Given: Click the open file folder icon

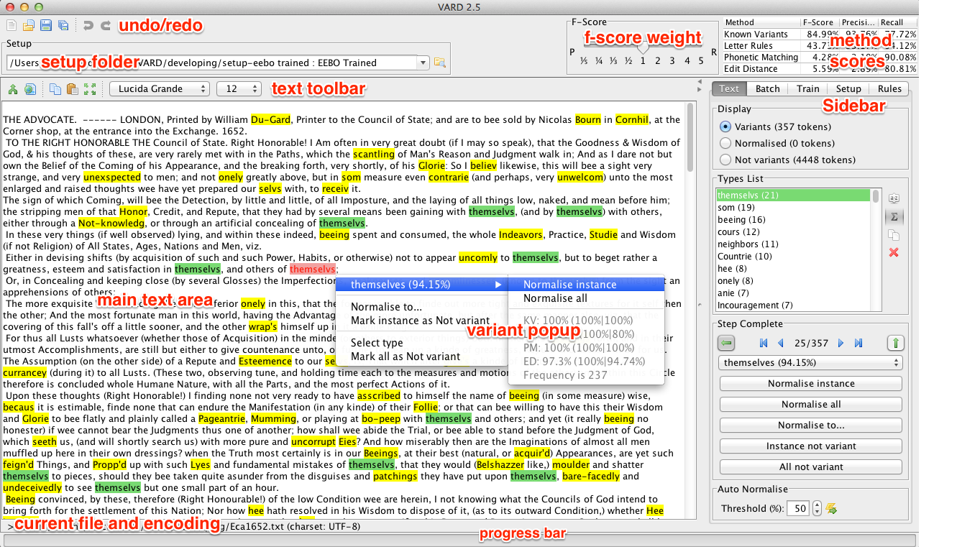Looking at the screenshot, I should click(28, 26).
